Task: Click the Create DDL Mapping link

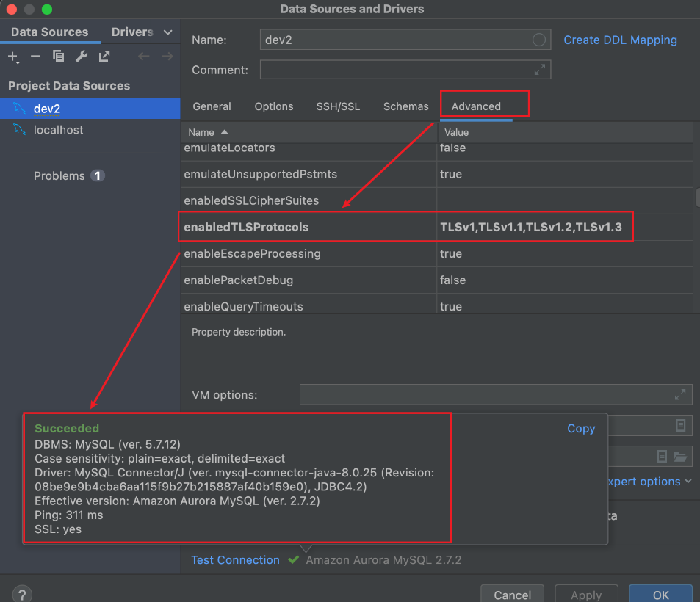Action: coord(620,40)
